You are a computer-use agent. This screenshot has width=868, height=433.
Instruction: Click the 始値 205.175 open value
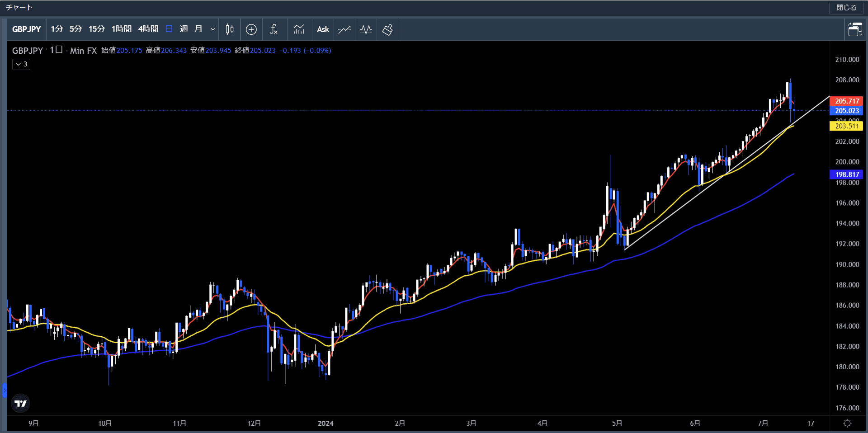tap(122, 51)
